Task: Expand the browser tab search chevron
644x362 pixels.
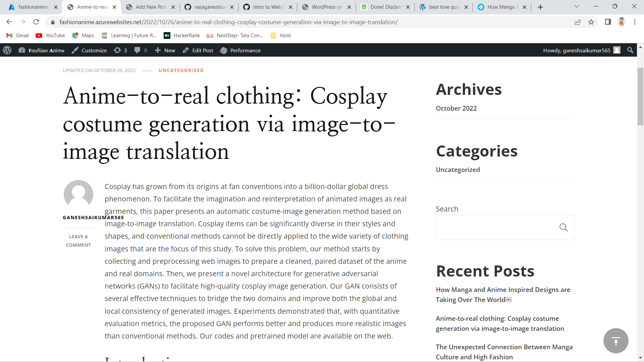Action: 577,7
